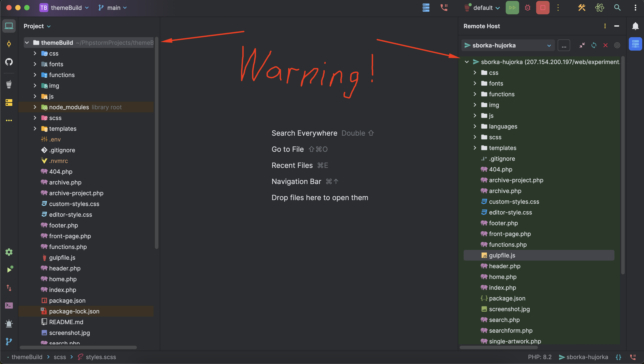
Task: Expand the remote languages folder
Action: click(475, 126)
